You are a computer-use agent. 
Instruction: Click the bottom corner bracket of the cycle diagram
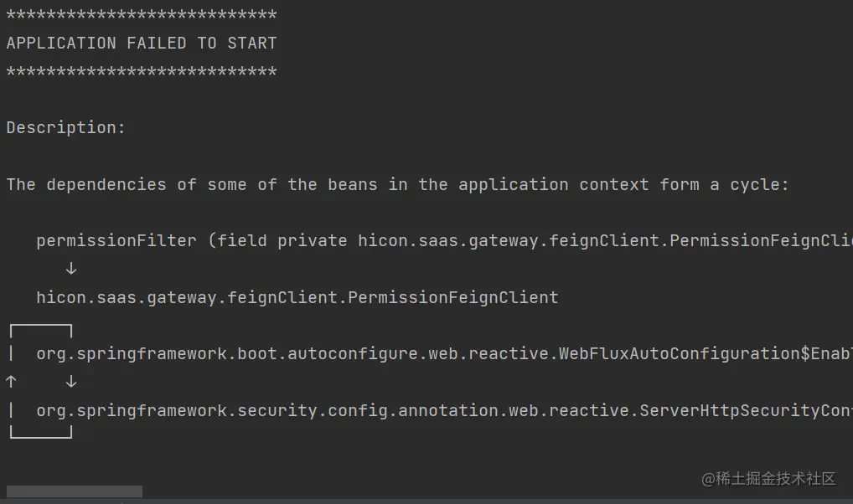[40, 434]
